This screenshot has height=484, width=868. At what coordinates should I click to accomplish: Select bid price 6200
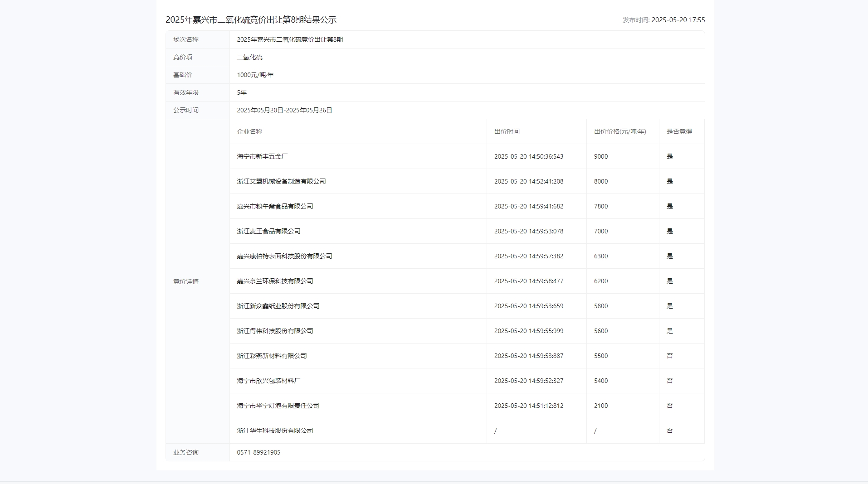pyautogui.click(x=601, y=281)
